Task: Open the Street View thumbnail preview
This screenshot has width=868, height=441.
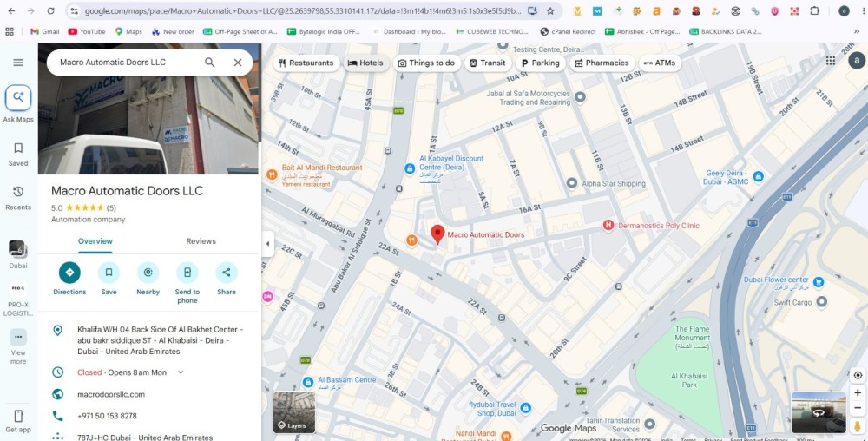Action: point(819,412)
